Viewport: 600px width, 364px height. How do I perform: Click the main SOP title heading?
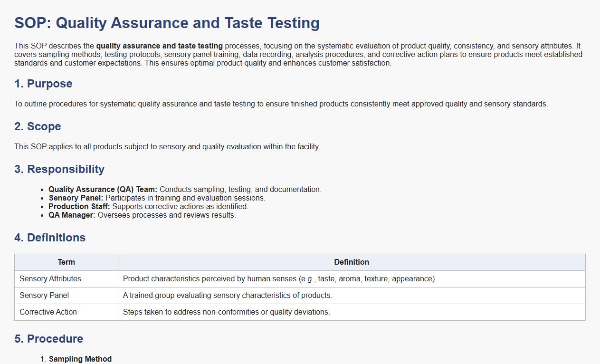pyautogui.click(x=167, y=23)
